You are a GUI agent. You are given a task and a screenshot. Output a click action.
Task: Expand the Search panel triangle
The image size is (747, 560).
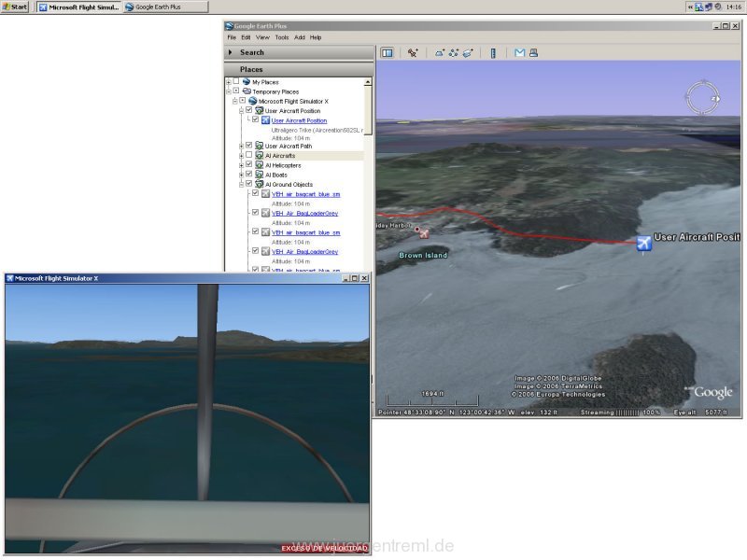231,52
